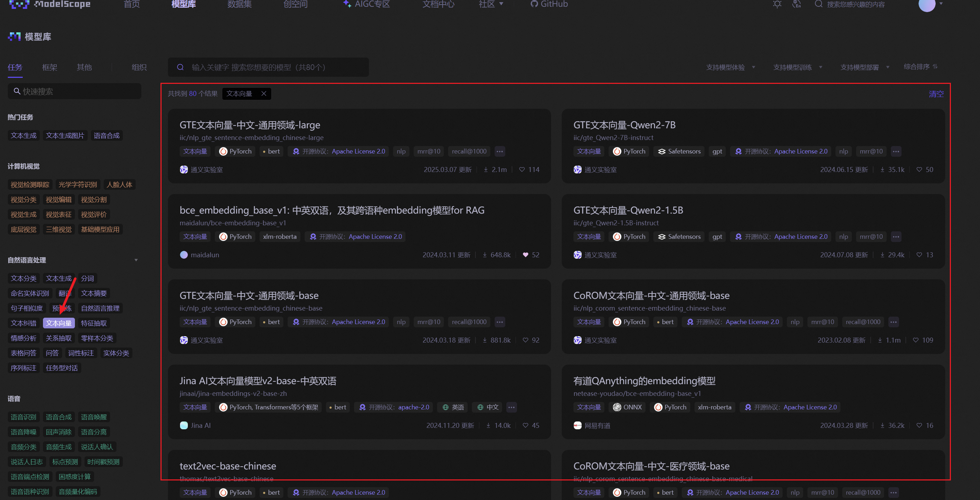Open the 支持模型部署 dropdown
The width and height of the screenshot is (980, 500).
[864, 68]
